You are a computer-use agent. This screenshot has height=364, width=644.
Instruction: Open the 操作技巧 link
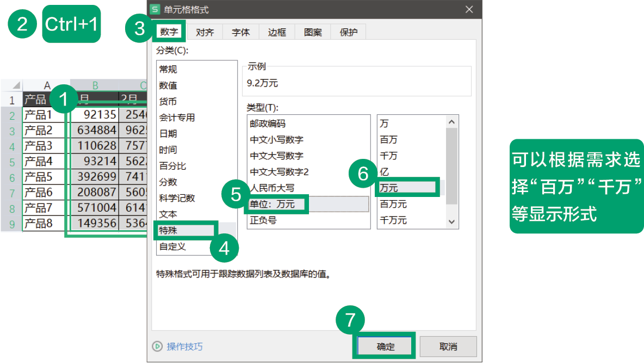[x=184, y=347]
